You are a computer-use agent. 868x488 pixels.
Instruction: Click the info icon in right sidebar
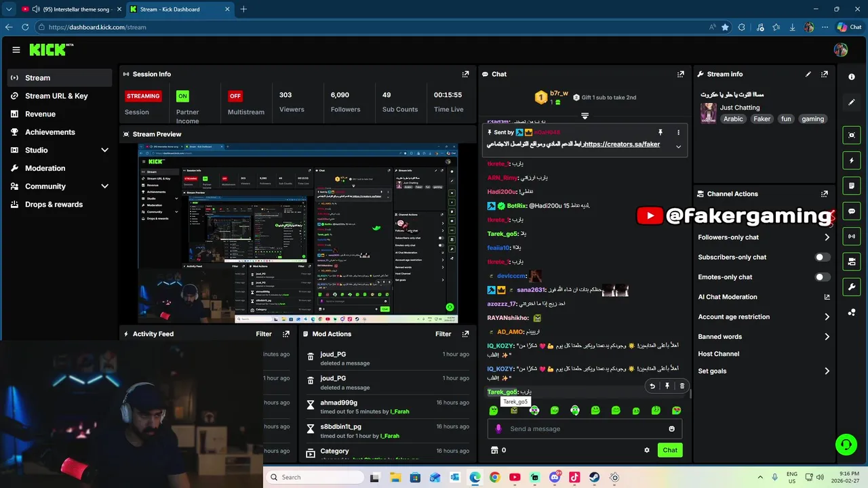852,77
